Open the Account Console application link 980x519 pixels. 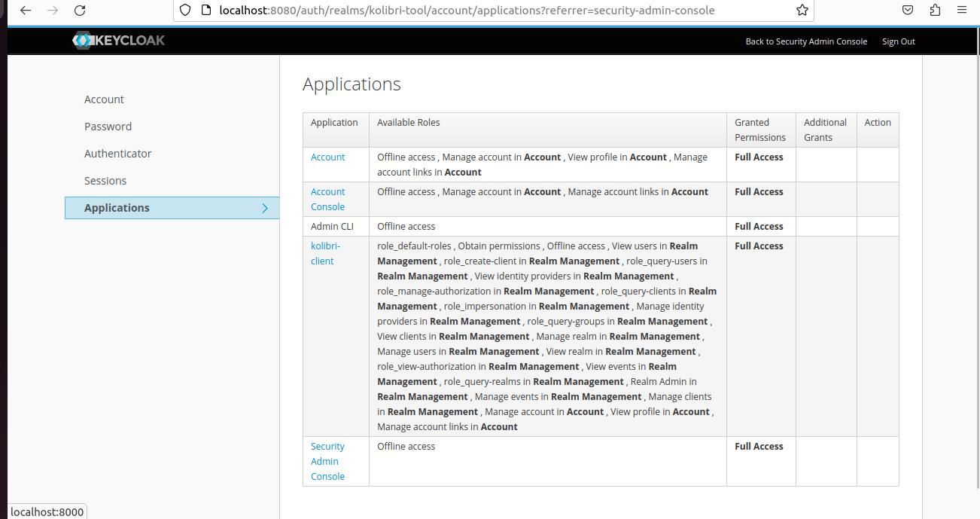pos(327,199)
